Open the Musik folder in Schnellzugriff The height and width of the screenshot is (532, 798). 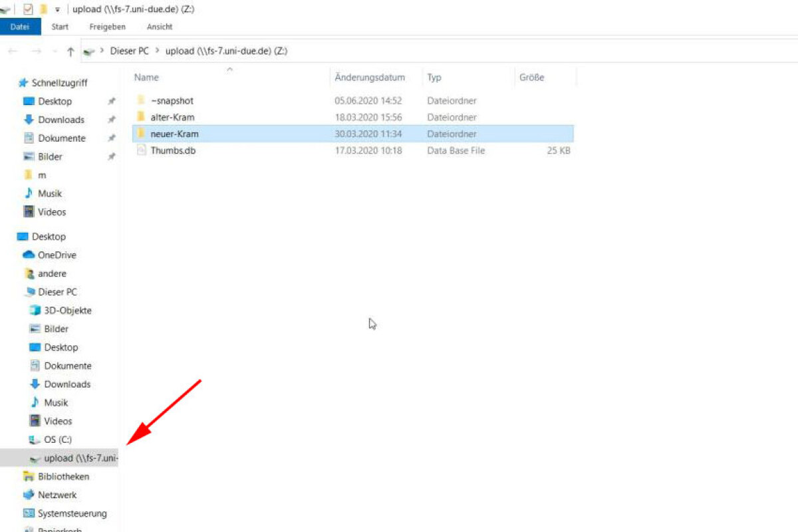(x=49, y=194)
